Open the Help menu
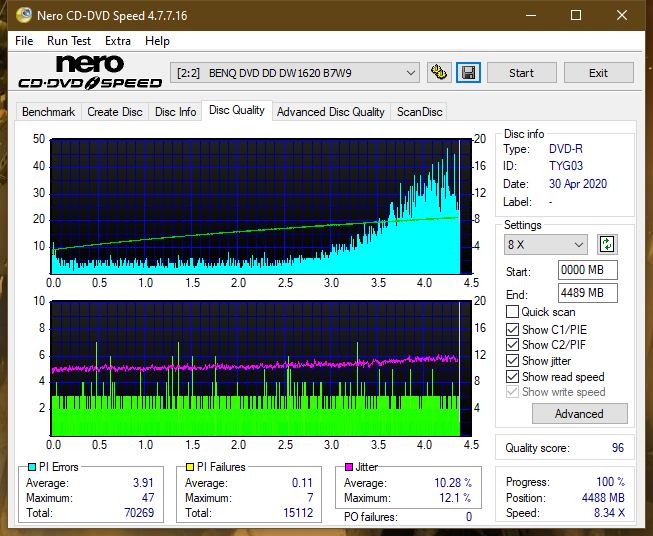This screenshot has height=536, width=653. (157, 41)
